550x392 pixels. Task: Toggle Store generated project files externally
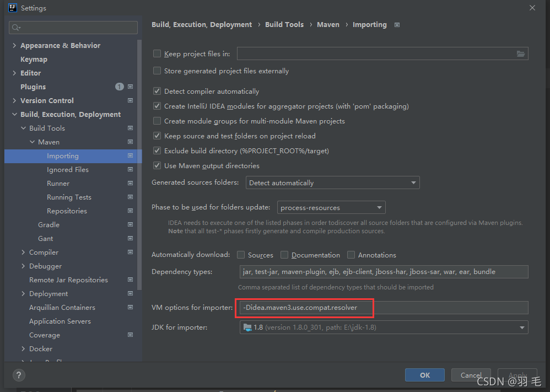[157, 71]
